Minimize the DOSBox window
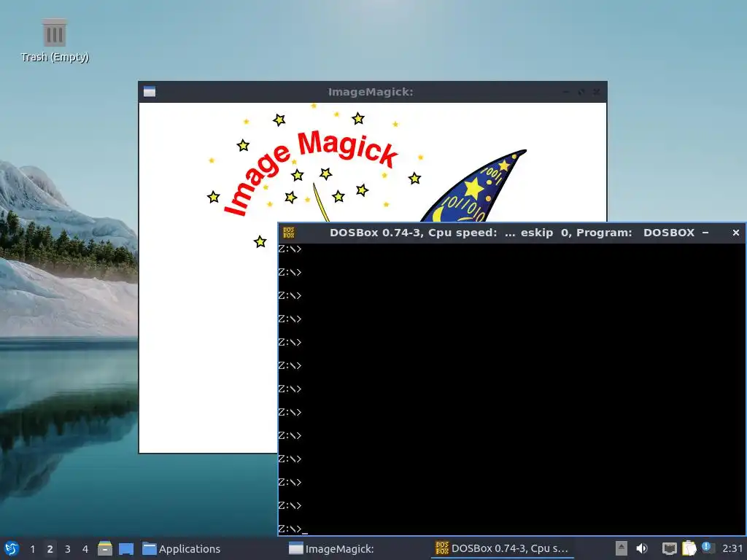Screen dimensions: 747x560 (x=705, y=233)
